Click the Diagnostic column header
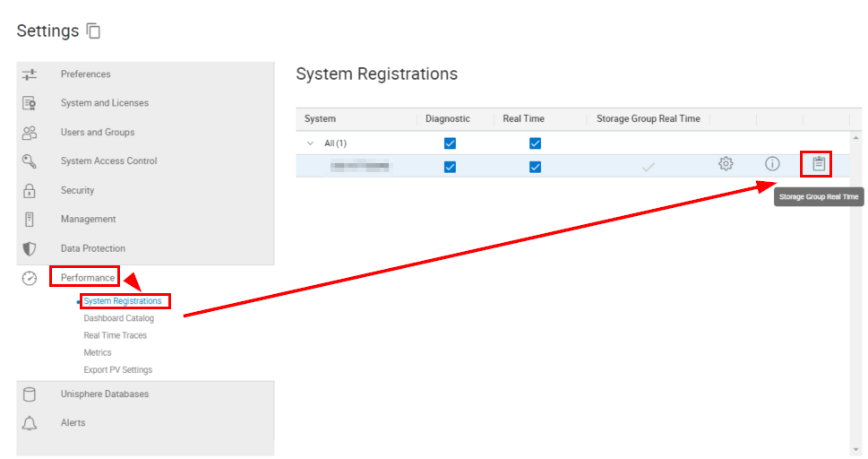The image size is (868, 459). [x=448, y=118]
